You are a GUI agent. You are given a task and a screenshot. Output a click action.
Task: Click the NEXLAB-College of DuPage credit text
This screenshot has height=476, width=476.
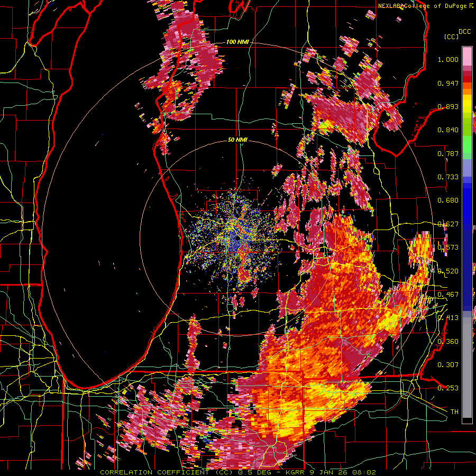pos(423,6)
